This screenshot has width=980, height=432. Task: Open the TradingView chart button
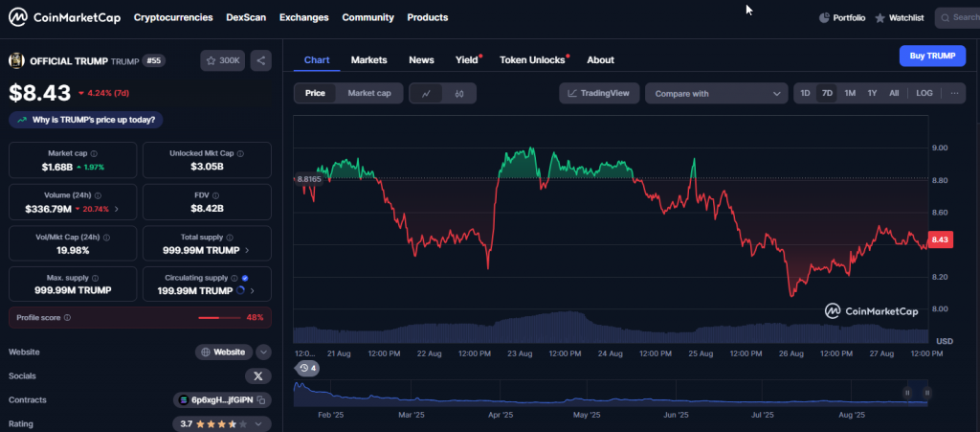(x=599, y=93)
